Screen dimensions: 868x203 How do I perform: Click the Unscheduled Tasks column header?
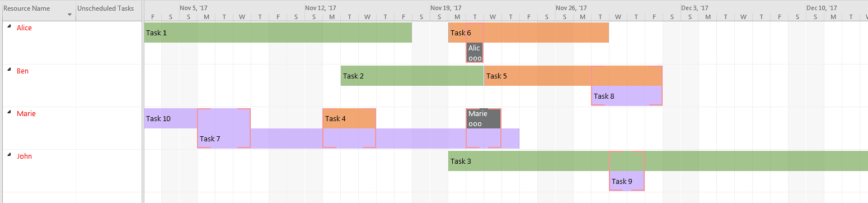109,8
